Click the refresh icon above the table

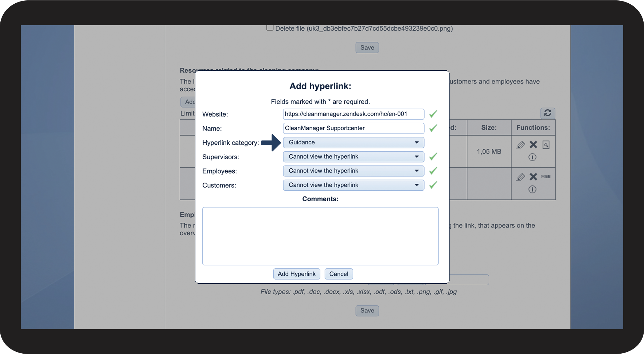tap(547, 113)
